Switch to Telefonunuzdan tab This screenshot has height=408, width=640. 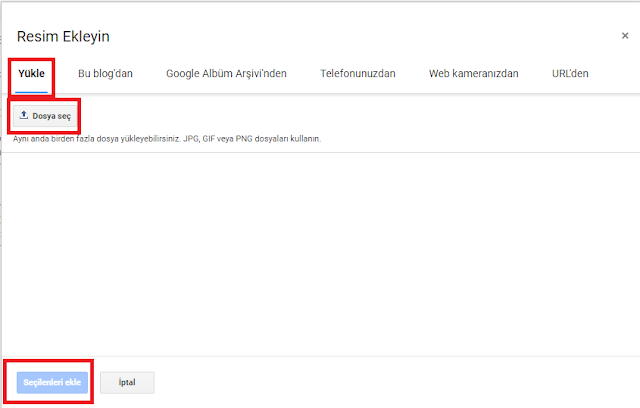(x=358, y=73)
